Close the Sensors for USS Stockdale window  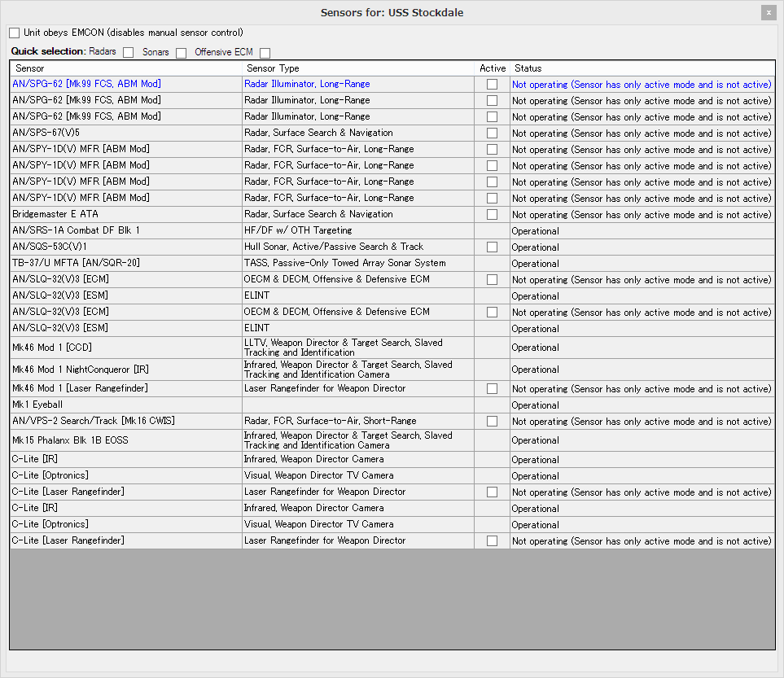pos(769,12)
